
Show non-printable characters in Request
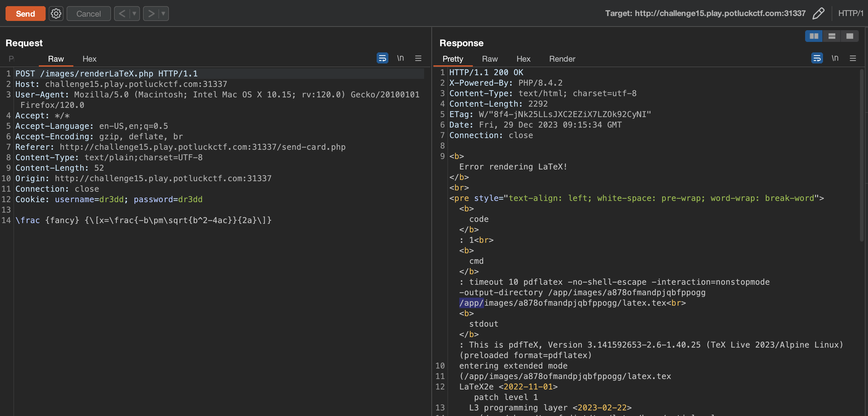400,58
